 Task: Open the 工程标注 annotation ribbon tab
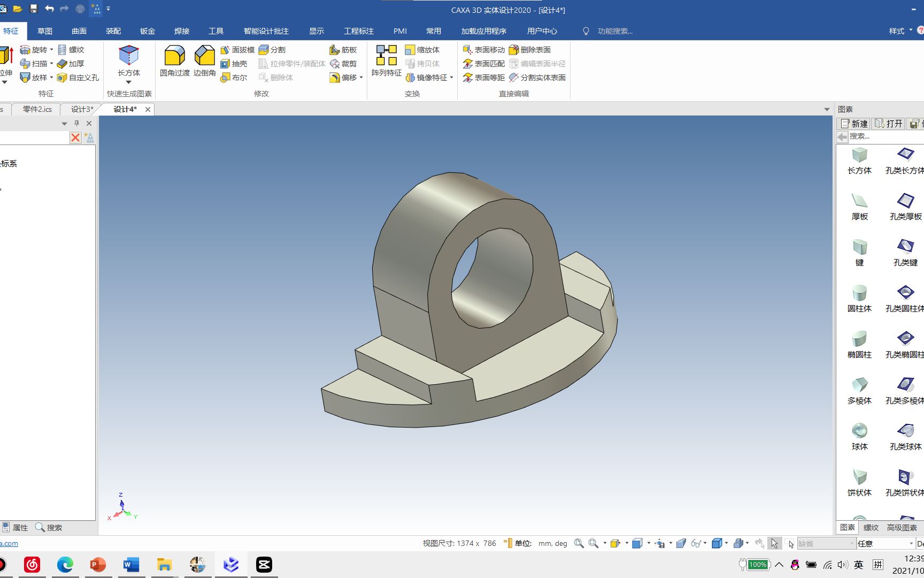(x=359, y=31)
